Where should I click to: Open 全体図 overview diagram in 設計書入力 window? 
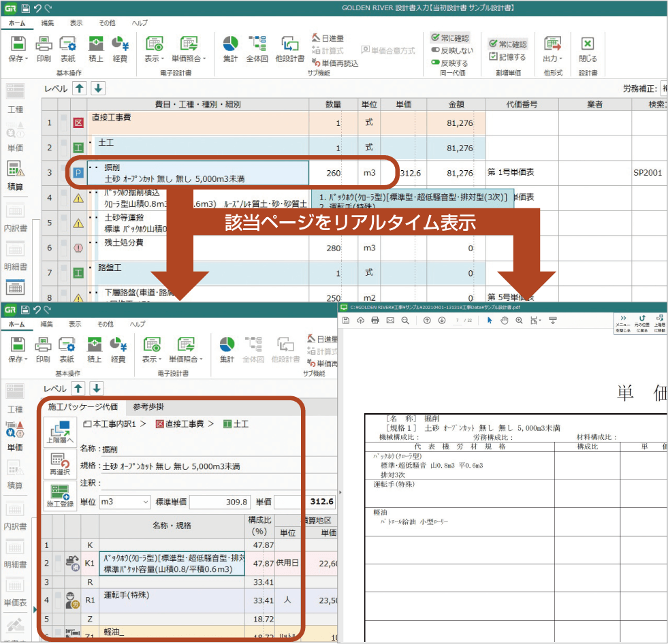[257, 49]
